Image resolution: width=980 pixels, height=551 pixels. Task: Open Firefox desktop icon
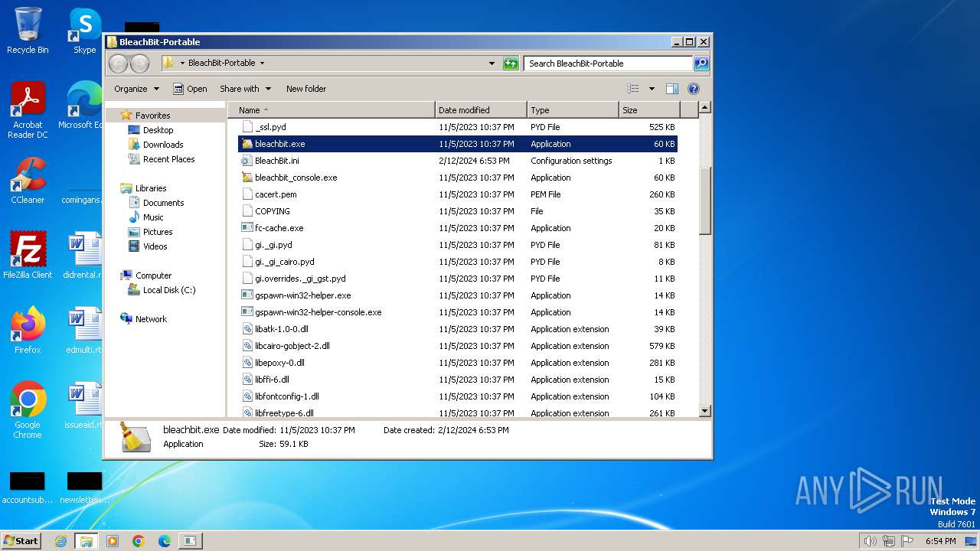[x=28, y=331]
